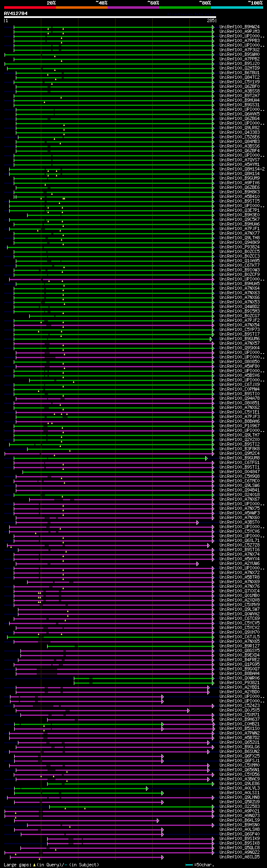
Task: Select the UniRef100_B9GUM9 label
Action: pyautogui.click(x=239, y=178)
